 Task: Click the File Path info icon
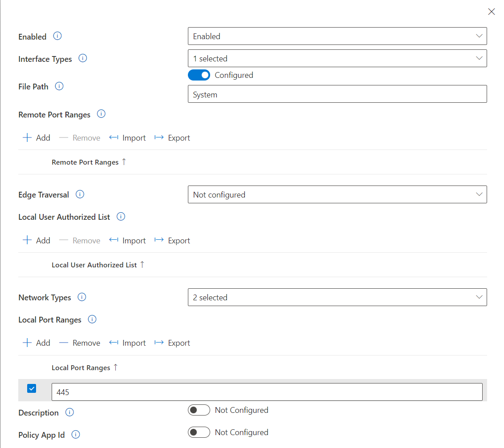(x=59, y=86)
